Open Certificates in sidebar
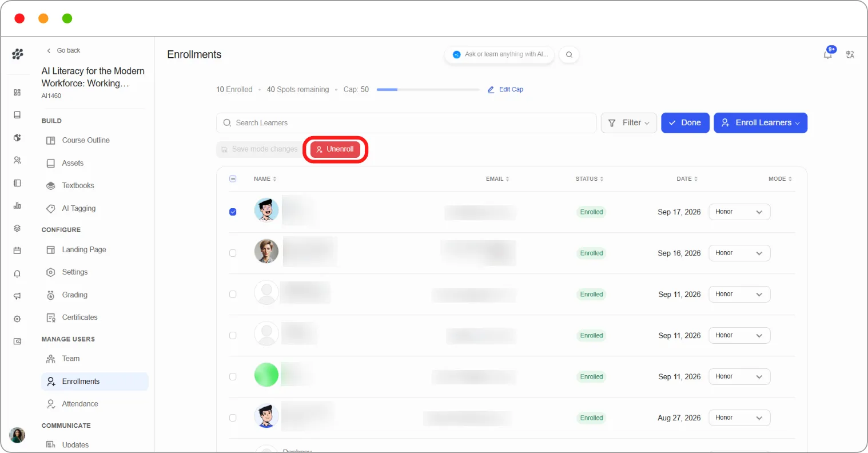 (79, 317)
